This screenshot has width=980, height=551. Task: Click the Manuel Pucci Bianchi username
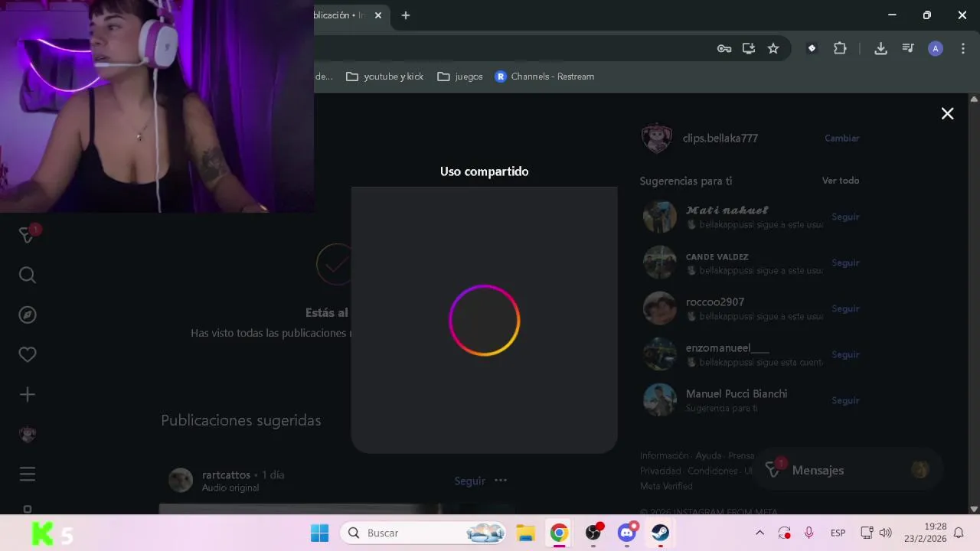click(x=737, y=393)
